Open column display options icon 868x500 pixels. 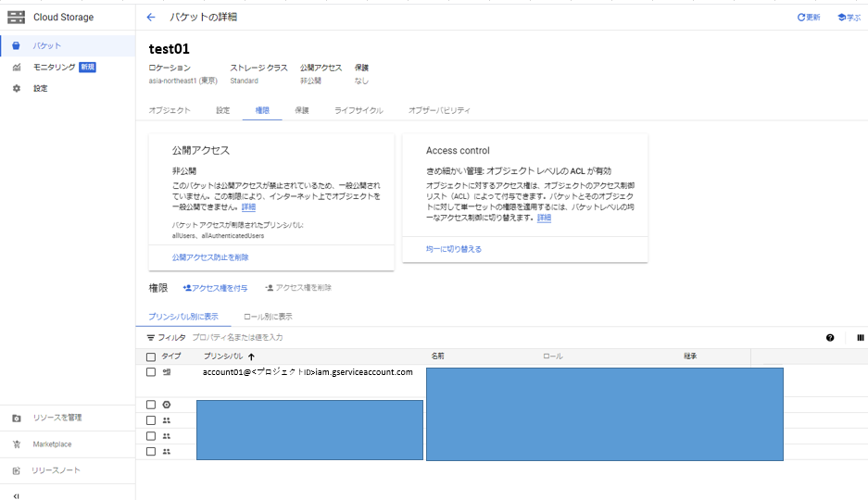pos(861,337)
